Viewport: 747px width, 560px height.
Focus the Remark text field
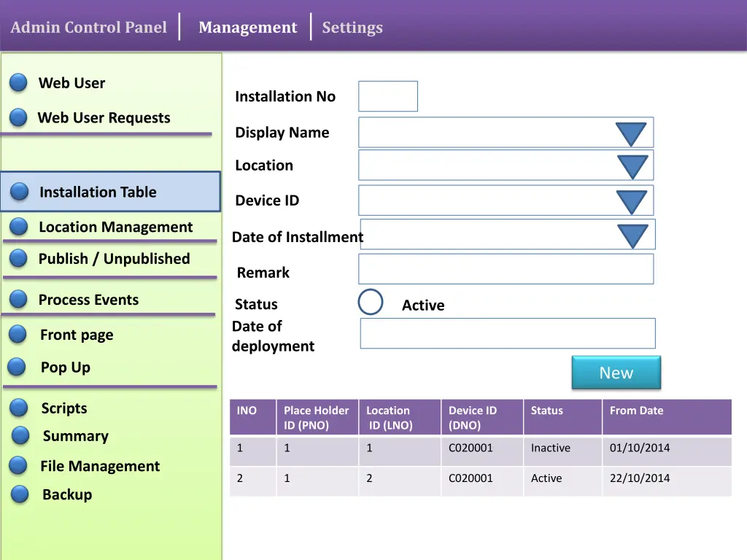(x=506, y=269)
